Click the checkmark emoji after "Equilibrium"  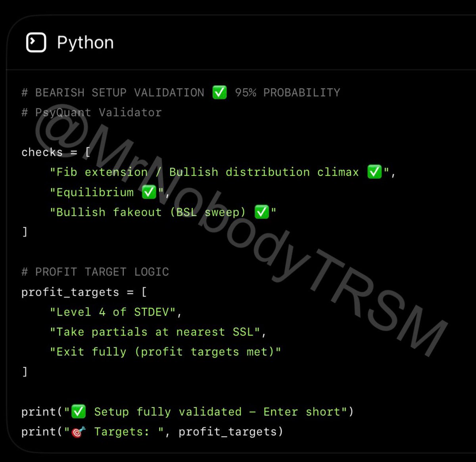pos(149,192)
